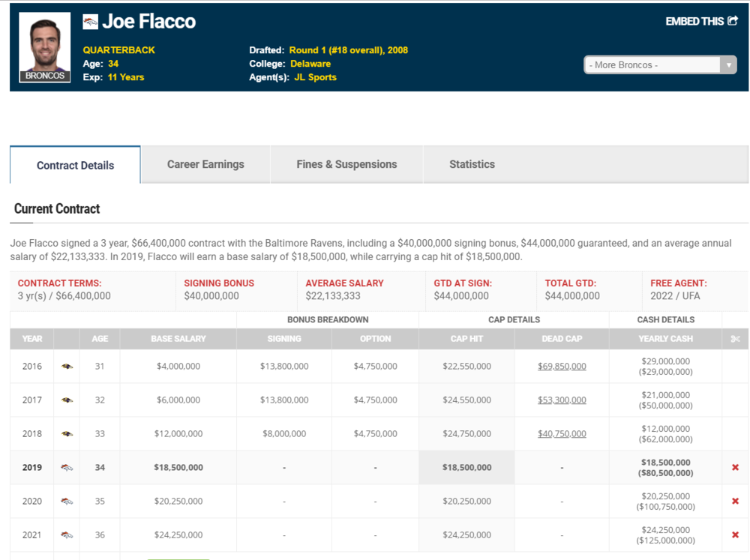Screen dimensions: 750x560
Task: Click the BASE SALARY column header
Action: 178,339
